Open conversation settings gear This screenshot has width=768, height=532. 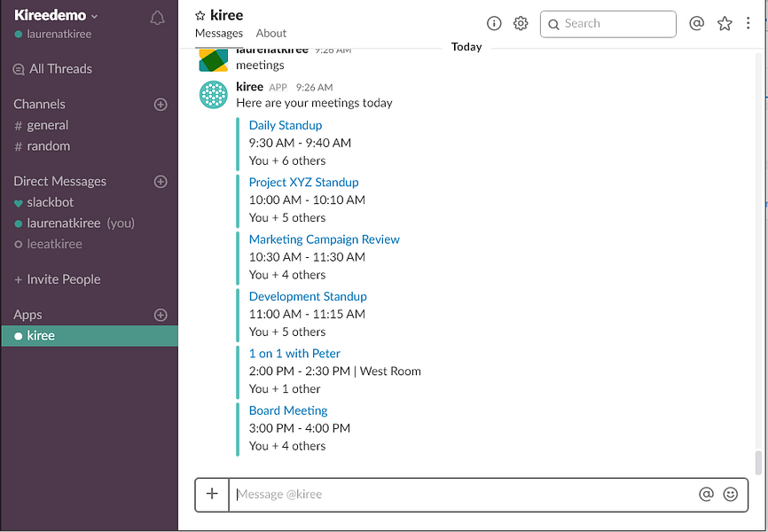point(521,23)
